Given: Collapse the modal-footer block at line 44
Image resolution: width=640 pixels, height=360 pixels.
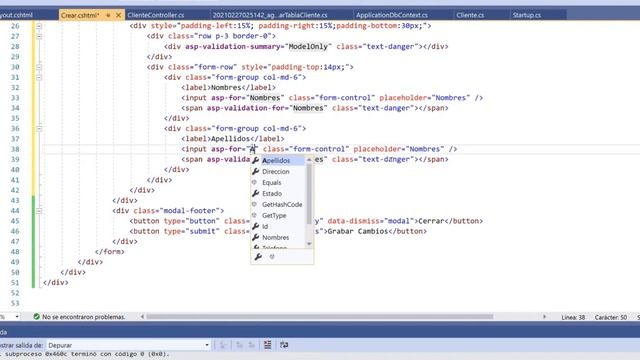Looking at the screenshot, I should [x=39, y=211].
